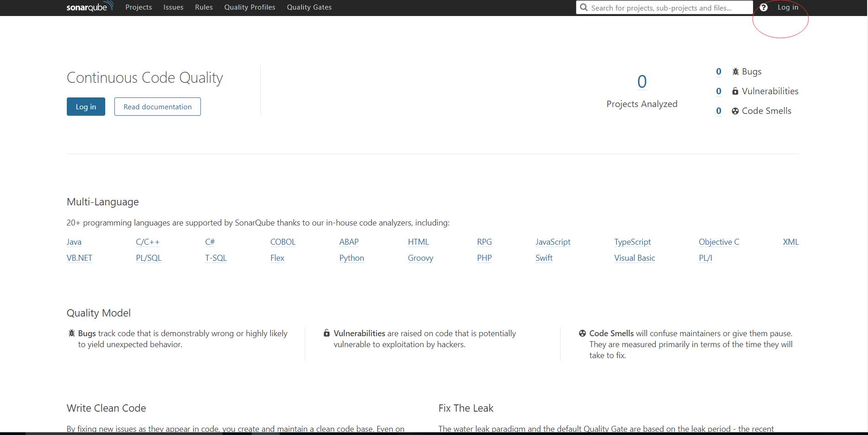Click the SonarQube logo
The height and width of the screenshot is (435, 868).
pyautogui.click(x=90, y=7)
